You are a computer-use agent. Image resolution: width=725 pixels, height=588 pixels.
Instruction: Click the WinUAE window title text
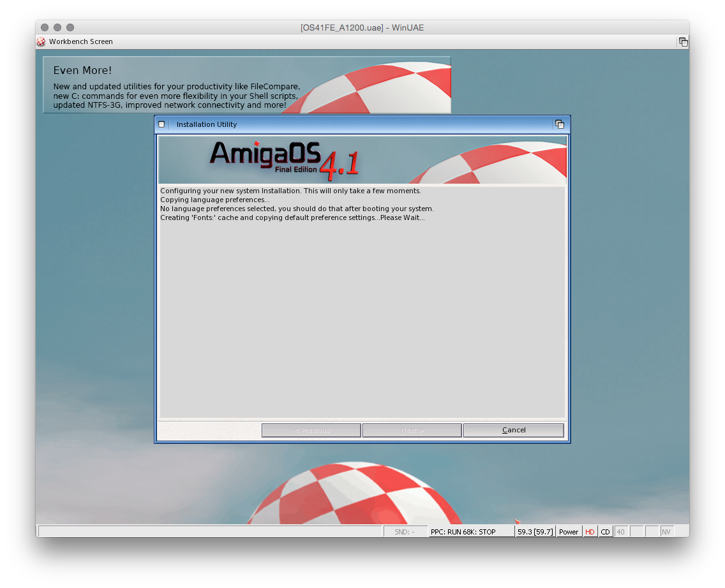(x=362, y=27)
